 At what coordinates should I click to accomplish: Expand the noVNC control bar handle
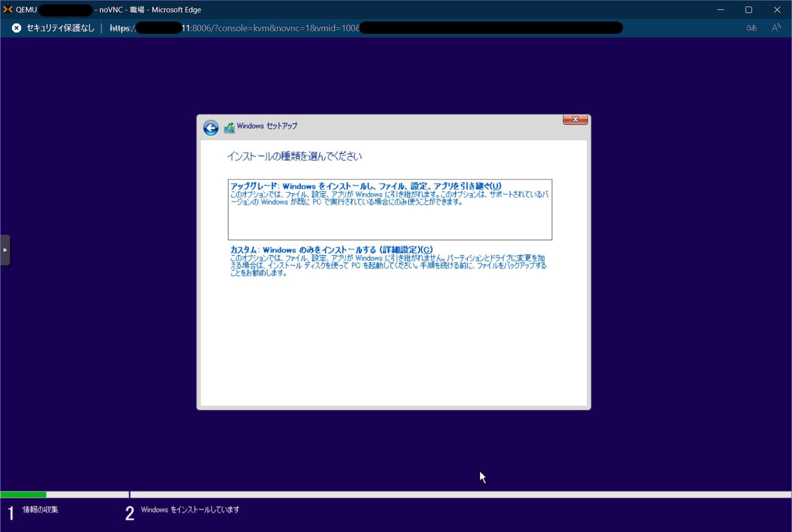[x=6, y=250]
